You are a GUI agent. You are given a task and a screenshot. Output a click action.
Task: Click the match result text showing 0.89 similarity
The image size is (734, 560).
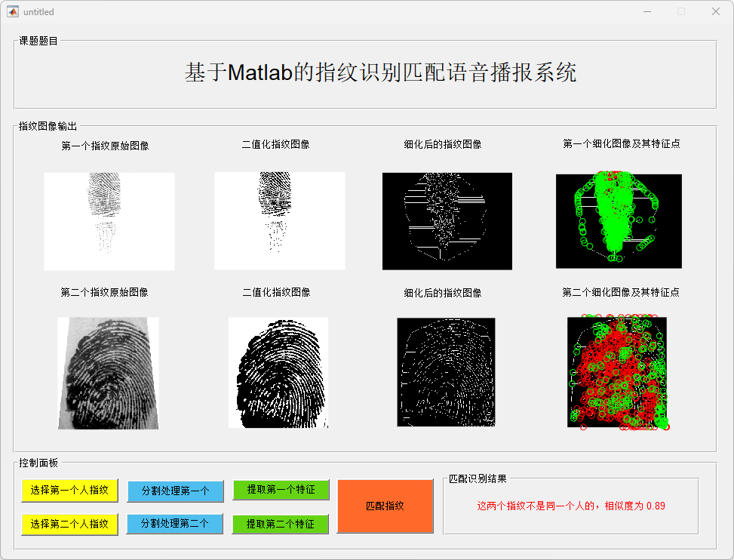coord(570,506)
